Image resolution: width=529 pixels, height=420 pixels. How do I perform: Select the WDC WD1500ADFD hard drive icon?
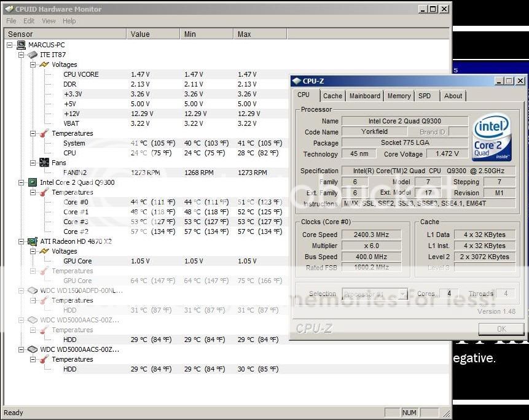32,290
